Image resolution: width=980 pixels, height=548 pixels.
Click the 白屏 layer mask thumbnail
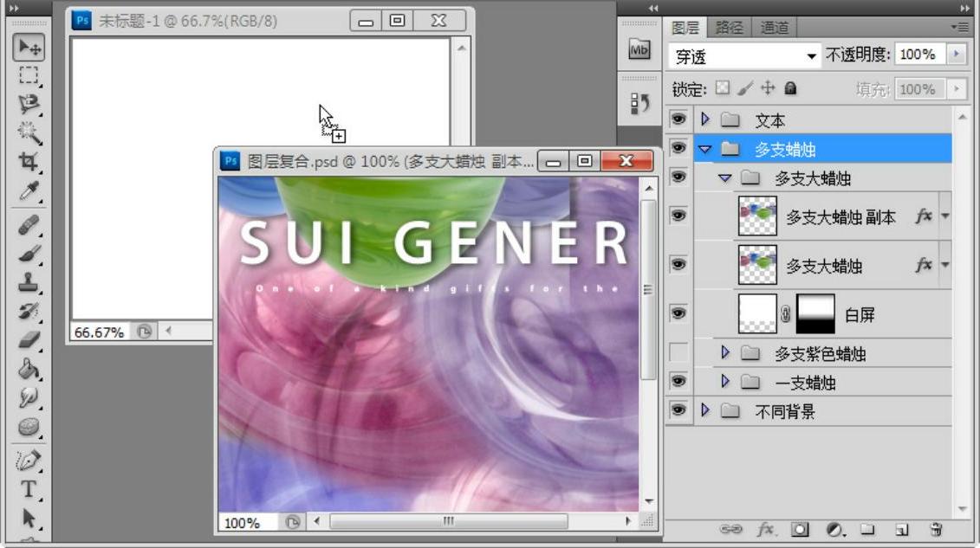(815, 313)
